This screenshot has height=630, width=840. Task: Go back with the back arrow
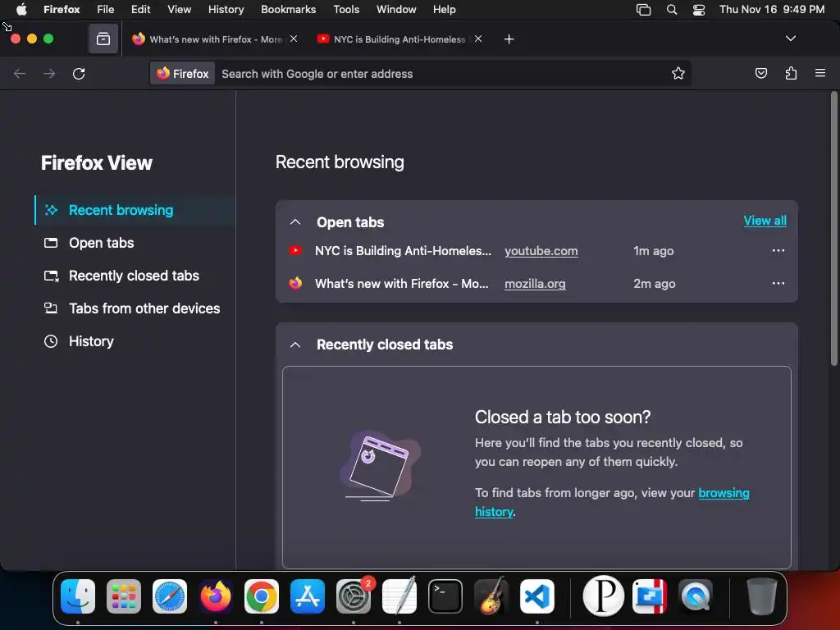20,73
